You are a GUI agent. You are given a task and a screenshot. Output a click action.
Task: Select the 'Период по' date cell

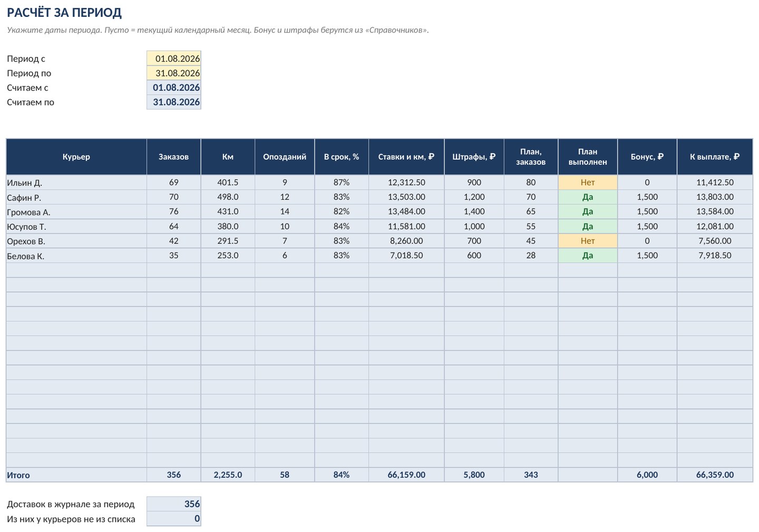point(174,73)
